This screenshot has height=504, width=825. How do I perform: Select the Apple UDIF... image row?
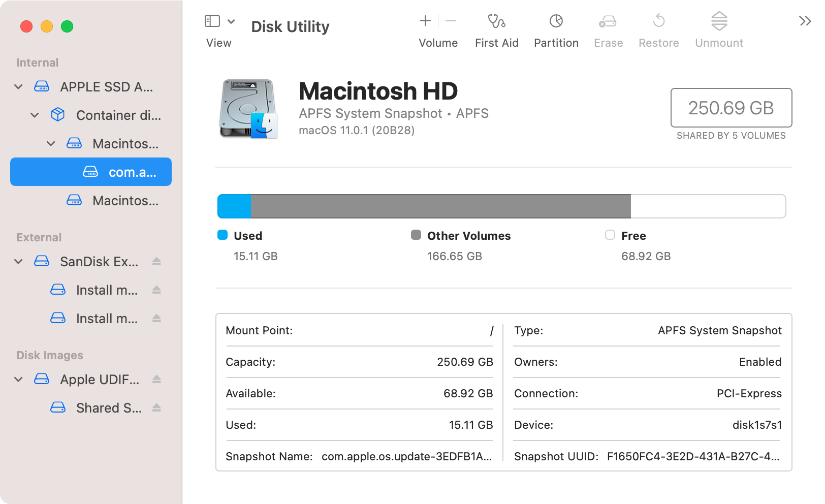pos(91,380)
